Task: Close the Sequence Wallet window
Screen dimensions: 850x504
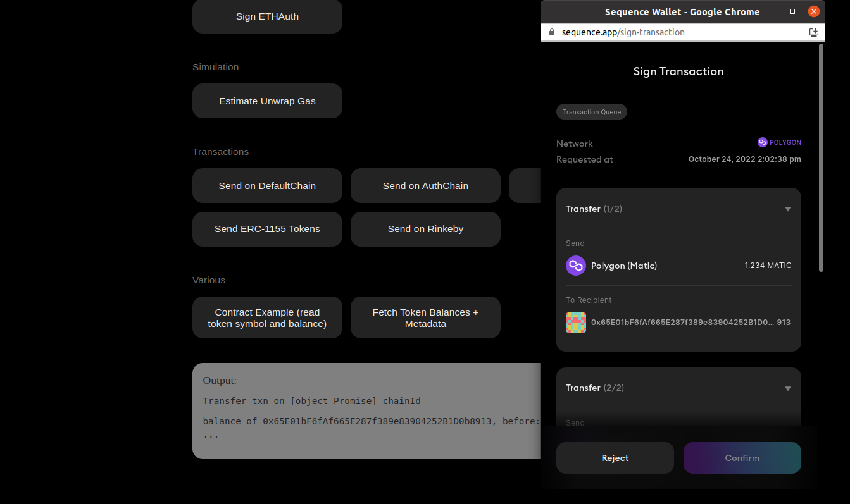Action: coord(814,11)
